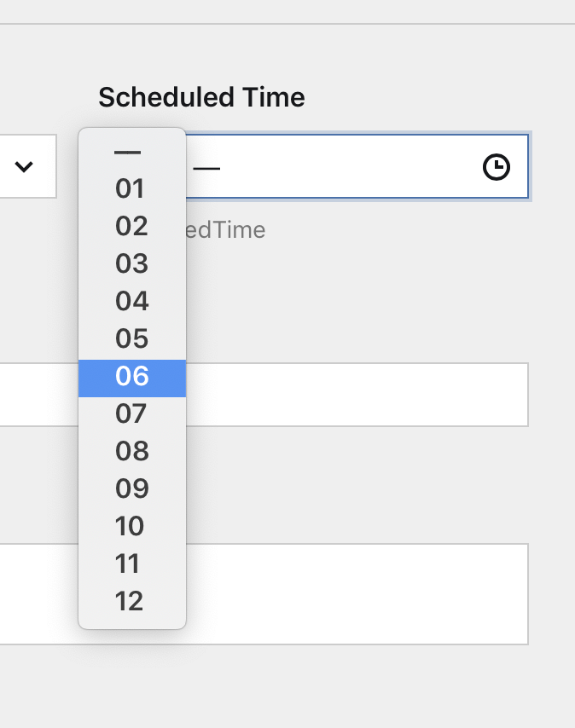Choose the blank dash option at list top
The image size is (575, 728).
click(132, 152)
